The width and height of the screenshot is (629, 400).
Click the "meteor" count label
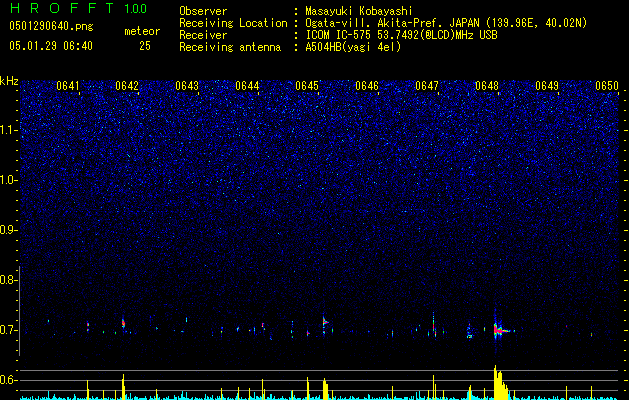point(142,31)
